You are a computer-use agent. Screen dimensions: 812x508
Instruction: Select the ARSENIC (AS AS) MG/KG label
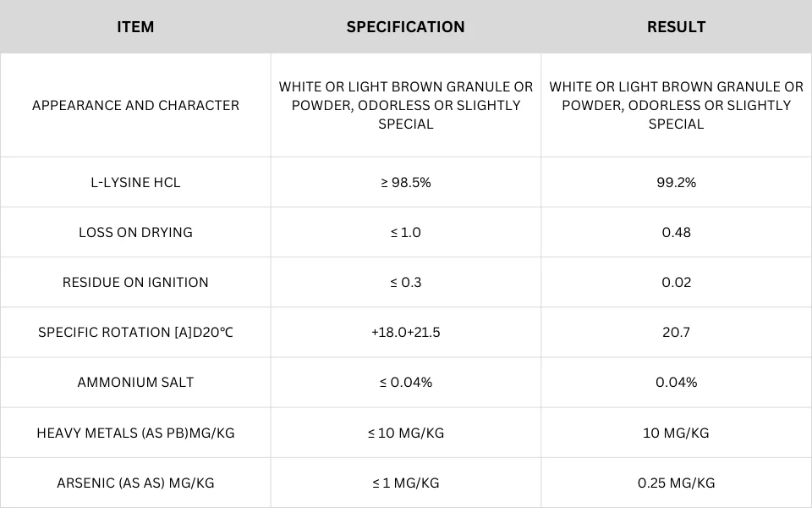[135, 483]
